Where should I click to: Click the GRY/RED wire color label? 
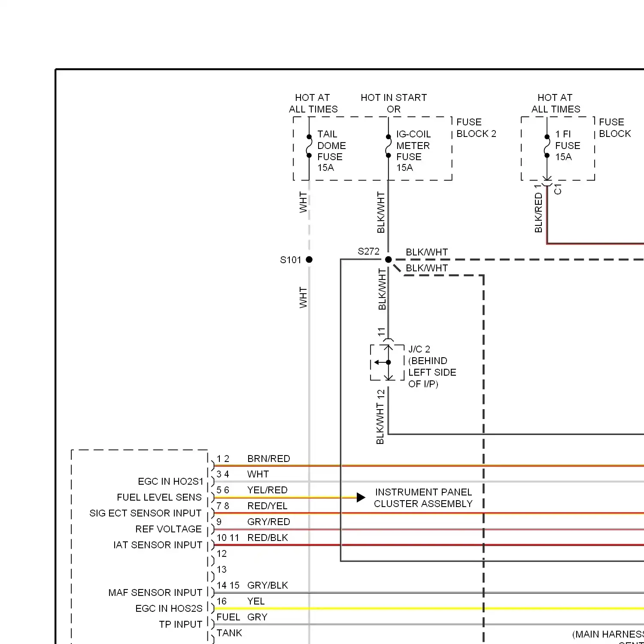click(x=269, y=522)
